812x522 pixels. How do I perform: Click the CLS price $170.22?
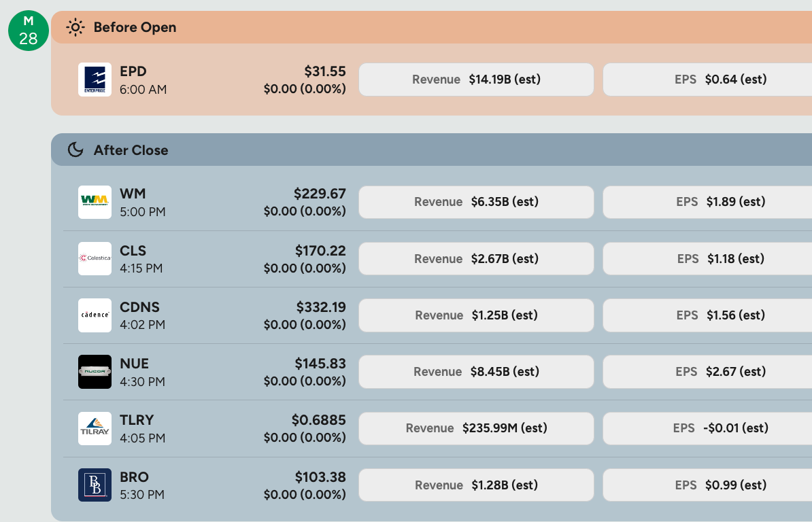pyautogui.click(x=320, y=250)
